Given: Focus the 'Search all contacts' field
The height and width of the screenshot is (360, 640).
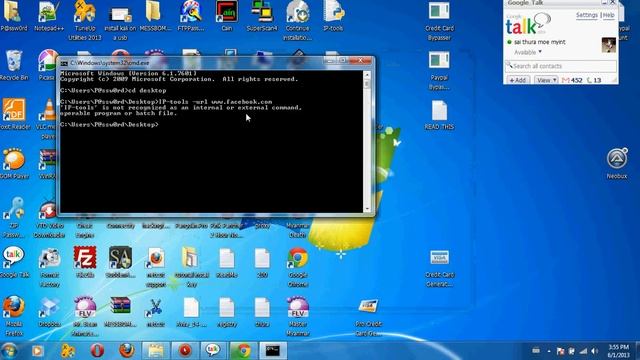Looking at the screenshot, I should [560, 66].
